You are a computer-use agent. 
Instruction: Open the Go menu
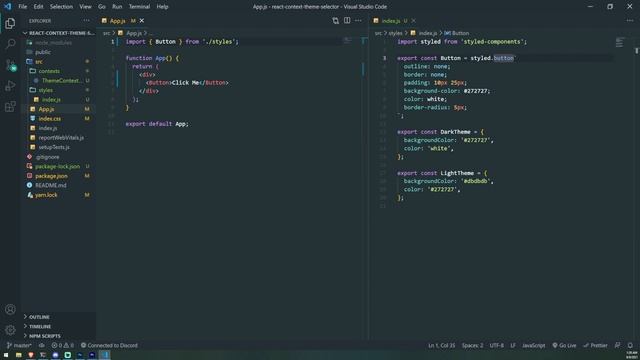tap(102, 7)
